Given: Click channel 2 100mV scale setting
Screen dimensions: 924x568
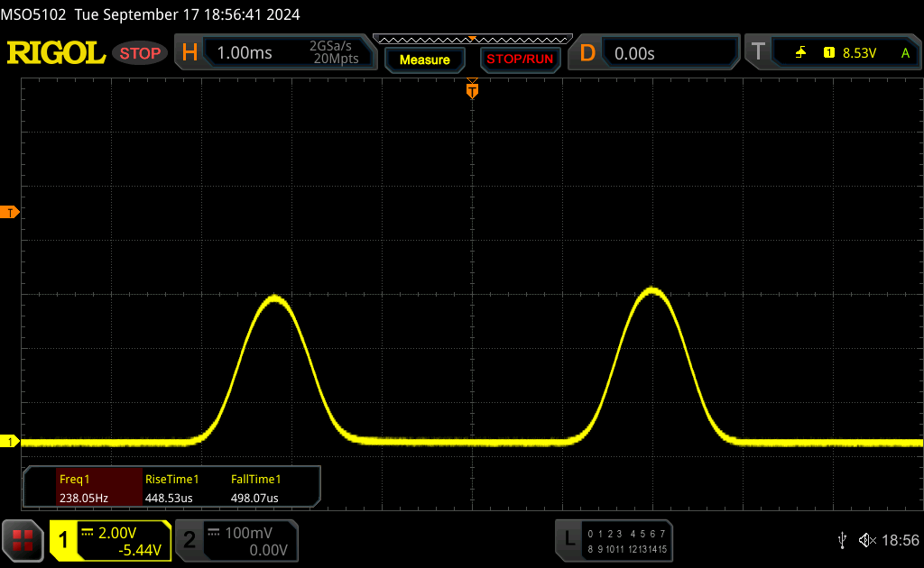Looking at the screenshot, I should [249, 533].
